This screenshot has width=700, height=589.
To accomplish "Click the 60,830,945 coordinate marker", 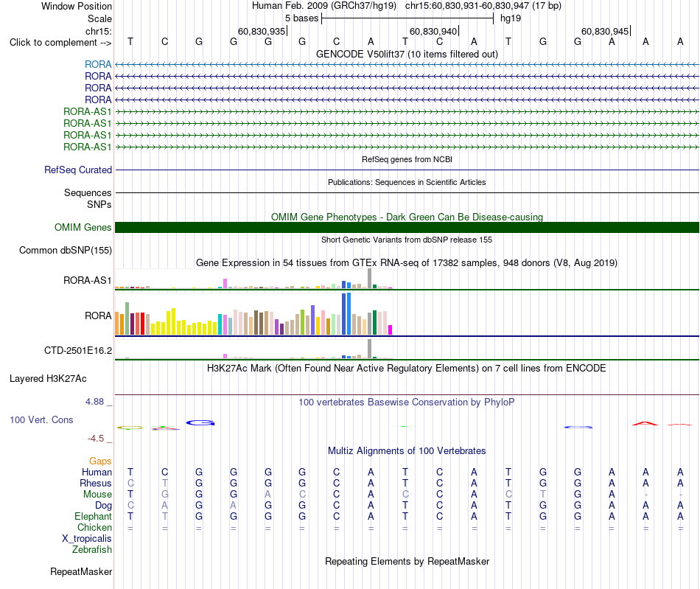I will pos(605,31).
